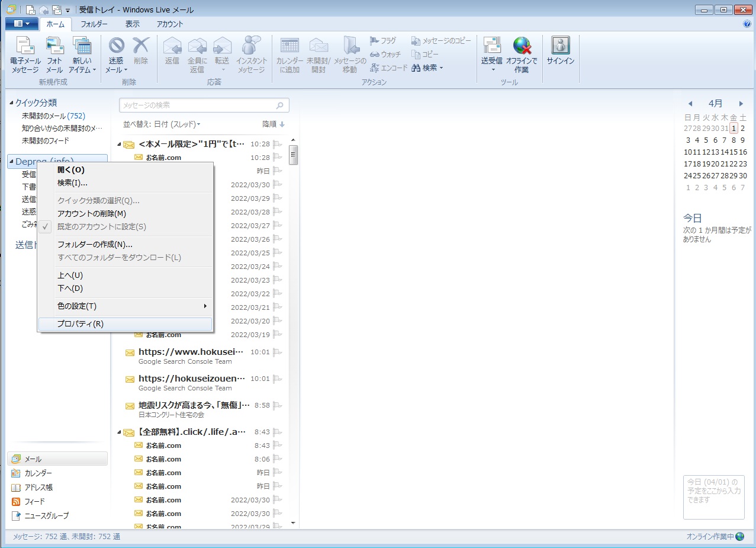This screenshot has width=756, height=548.
Task: Switch to the 表示 ribbon tab
Action: click(133, 24)
